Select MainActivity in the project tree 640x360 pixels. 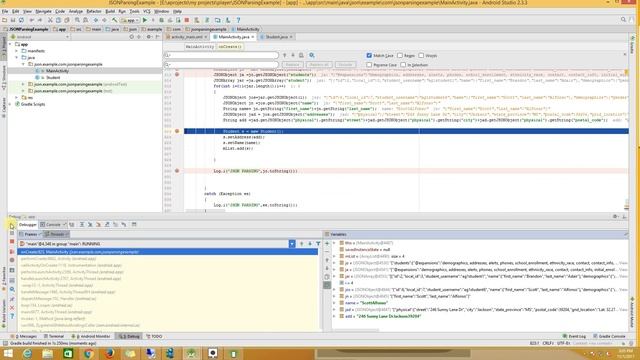(x=58, y=71)
